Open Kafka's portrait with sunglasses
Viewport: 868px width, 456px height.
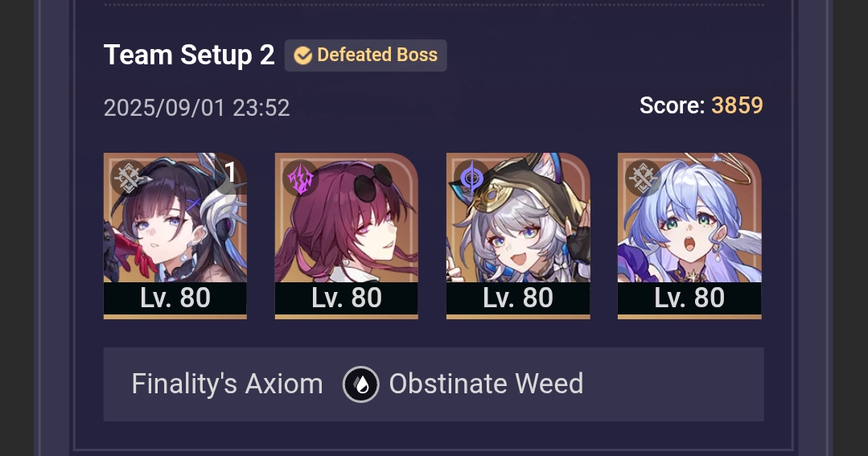click(347, 218)
